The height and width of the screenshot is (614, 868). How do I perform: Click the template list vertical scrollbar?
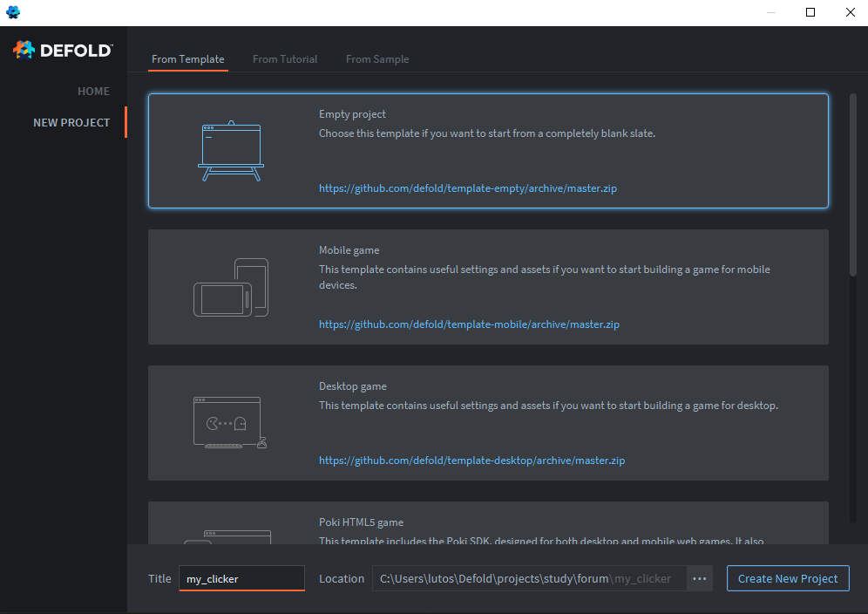tap(852, 183)
